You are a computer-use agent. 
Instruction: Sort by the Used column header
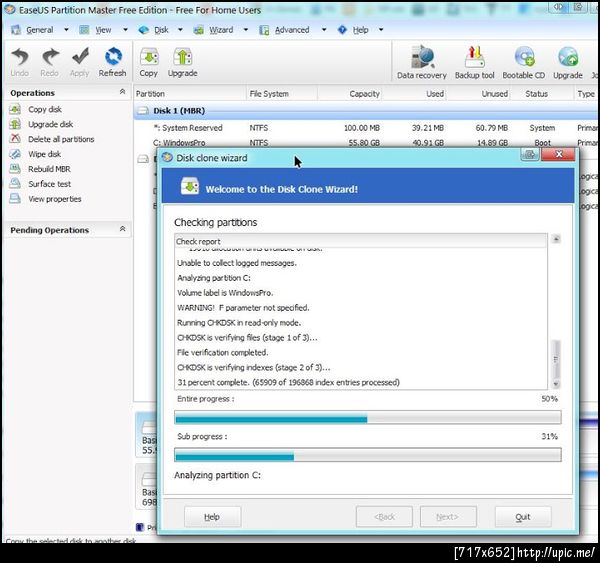(x=414, y=94)
